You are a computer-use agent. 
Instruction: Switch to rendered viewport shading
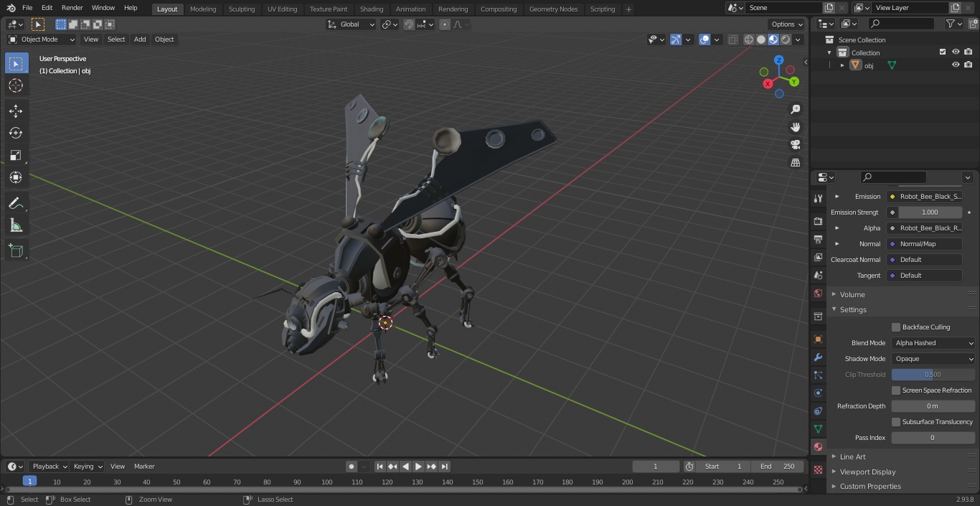click(x=786, y=39)
